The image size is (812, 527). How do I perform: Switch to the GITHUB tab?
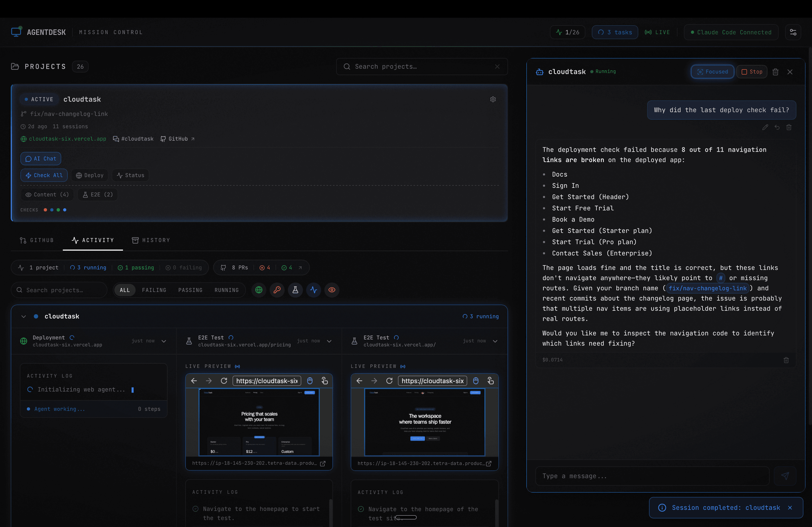pyautogui.click(x=37, y=240)
